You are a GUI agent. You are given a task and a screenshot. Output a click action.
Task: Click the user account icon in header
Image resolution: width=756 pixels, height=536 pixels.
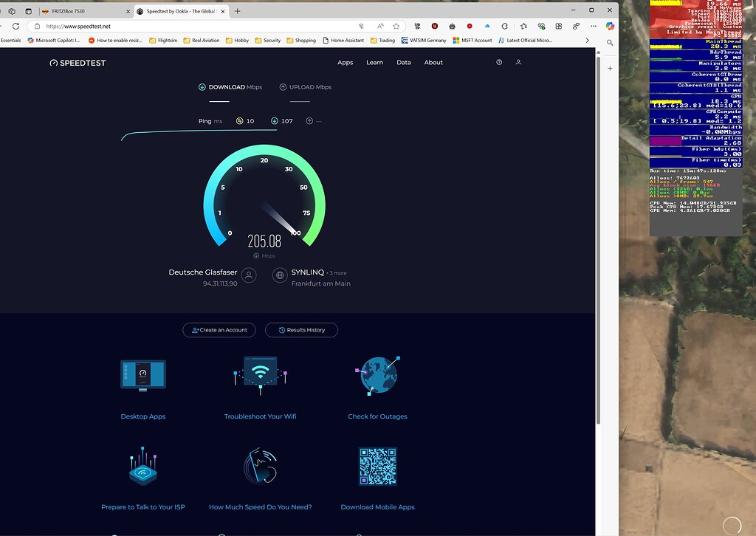pos(518,63)
